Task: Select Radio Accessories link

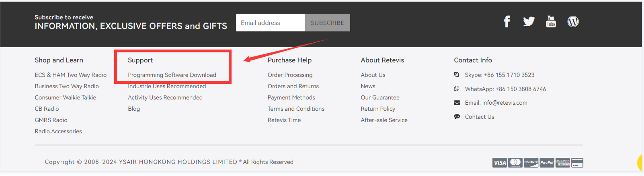Action: pyautogui.click(x=58, y=131)
